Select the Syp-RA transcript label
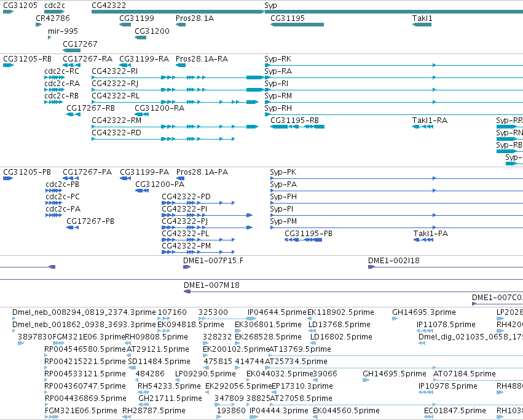The image size is (523, 420). [278, 71]
